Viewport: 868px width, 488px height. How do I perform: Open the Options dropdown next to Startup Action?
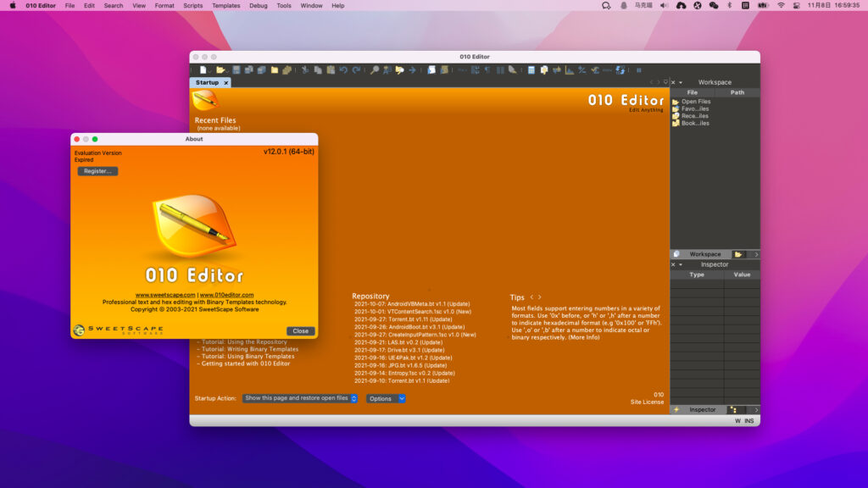coord(386,398)
